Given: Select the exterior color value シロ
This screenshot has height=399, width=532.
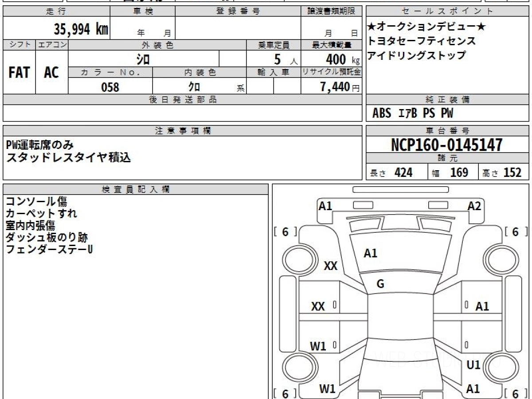Looking at the screenshot, I should point(143,59).
